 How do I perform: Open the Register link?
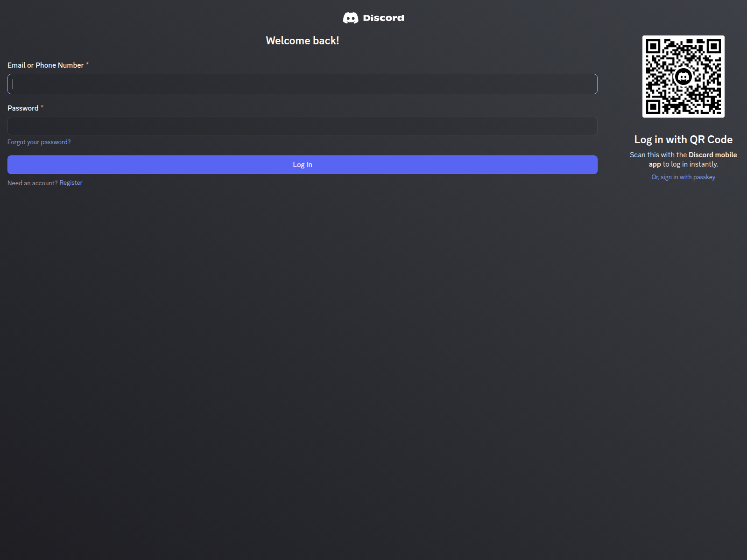[x=70, y=182]
